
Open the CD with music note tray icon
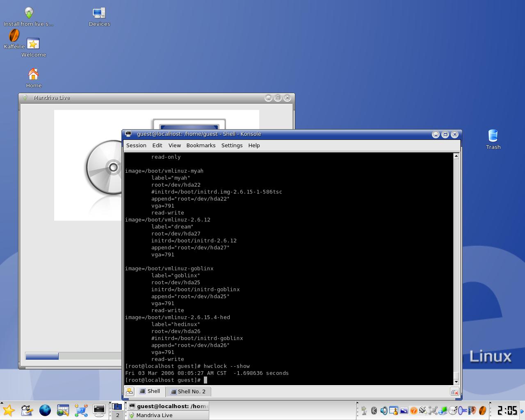coord(453,411)
